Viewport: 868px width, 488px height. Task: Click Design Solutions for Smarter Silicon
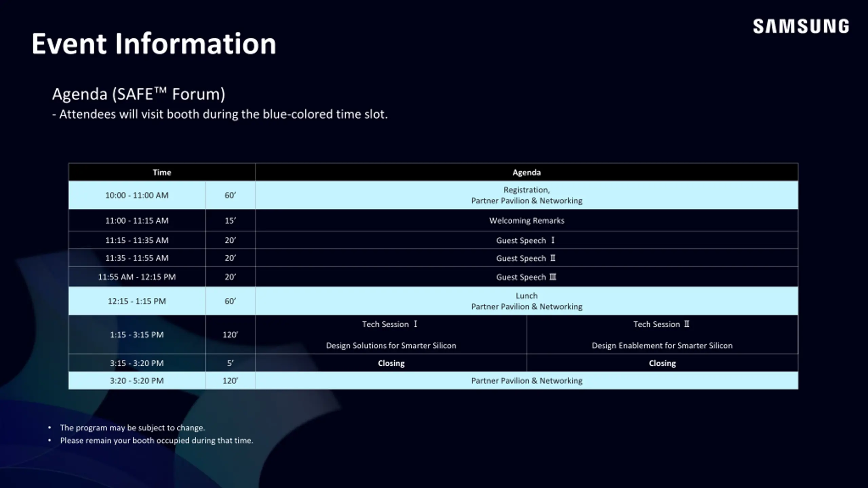tap(391, 345)
